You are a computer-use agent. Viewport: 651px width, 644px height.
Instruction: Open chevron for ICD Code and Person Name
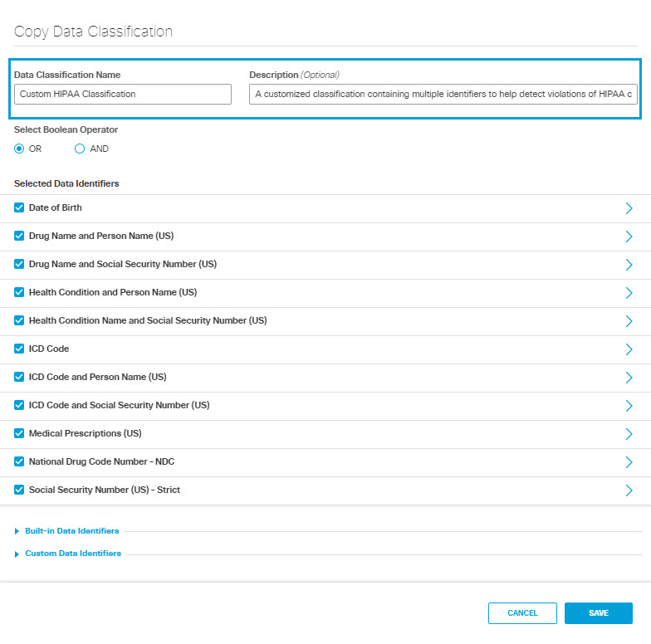[629, 378]
